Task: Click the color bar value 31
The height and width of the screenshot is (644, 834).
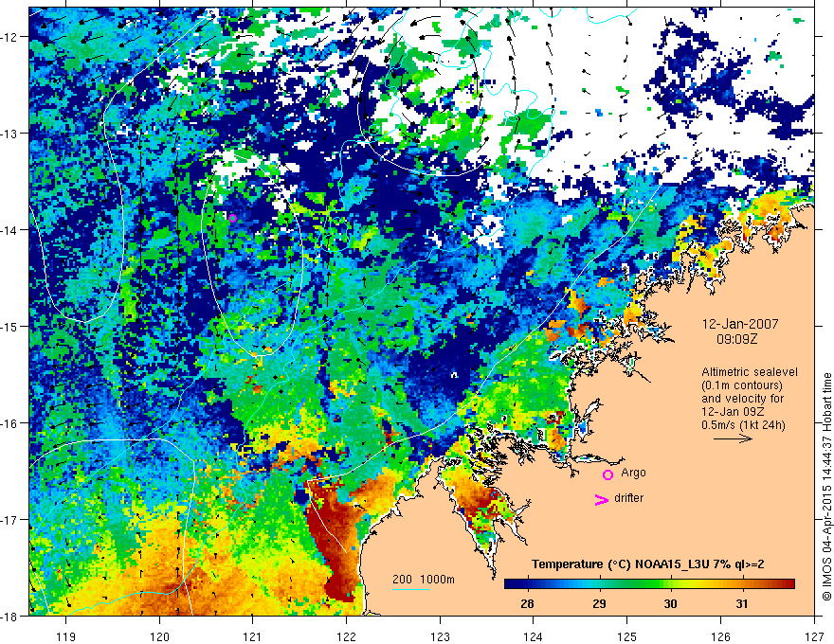Action: click(x=742, y=603)
